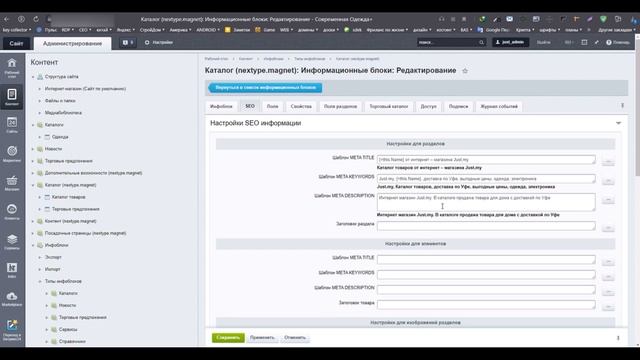
Task: Click the admin search input
Action: click(x=448, y=42)
